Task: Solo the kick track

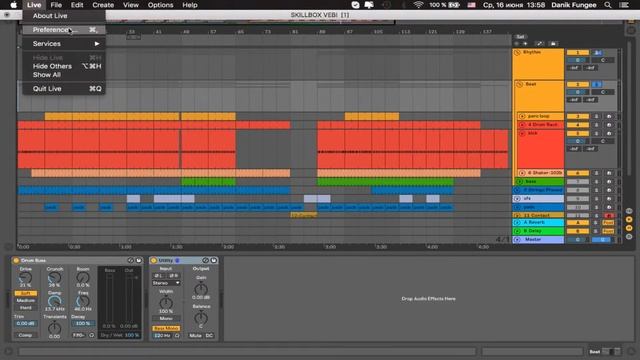Action: [596, 133]
